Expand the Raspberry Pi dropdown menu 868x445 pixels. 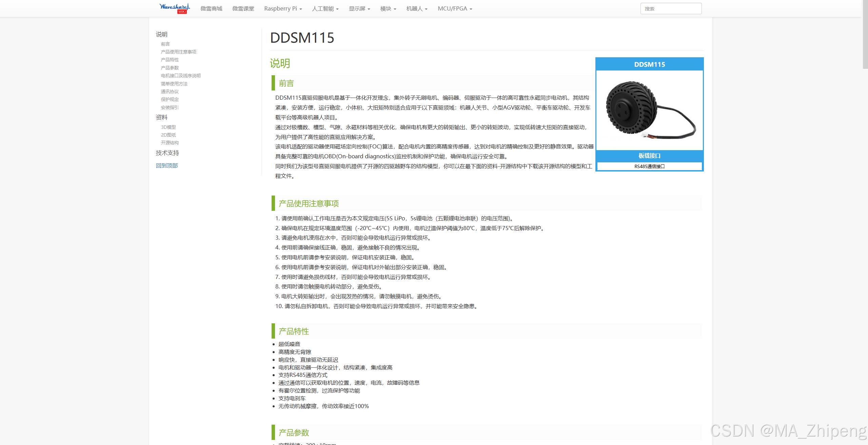[x=283, y=9]
